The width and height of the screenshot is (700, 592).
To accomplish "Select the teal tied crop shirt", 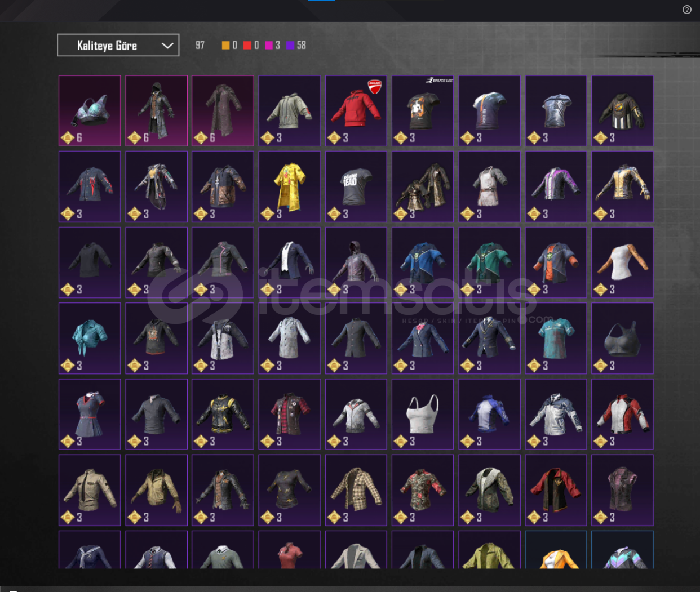I will [90, 339].
